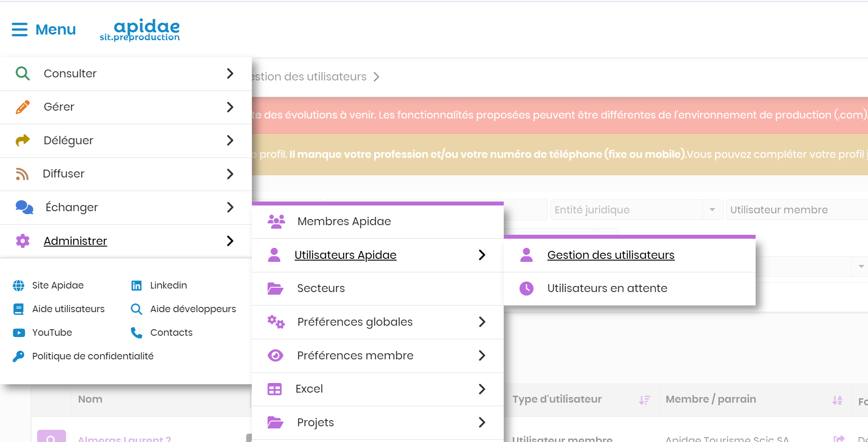Expand the Utilisateurs Apidae chevron
Screen dimensions: 868x442
(482, 255)
